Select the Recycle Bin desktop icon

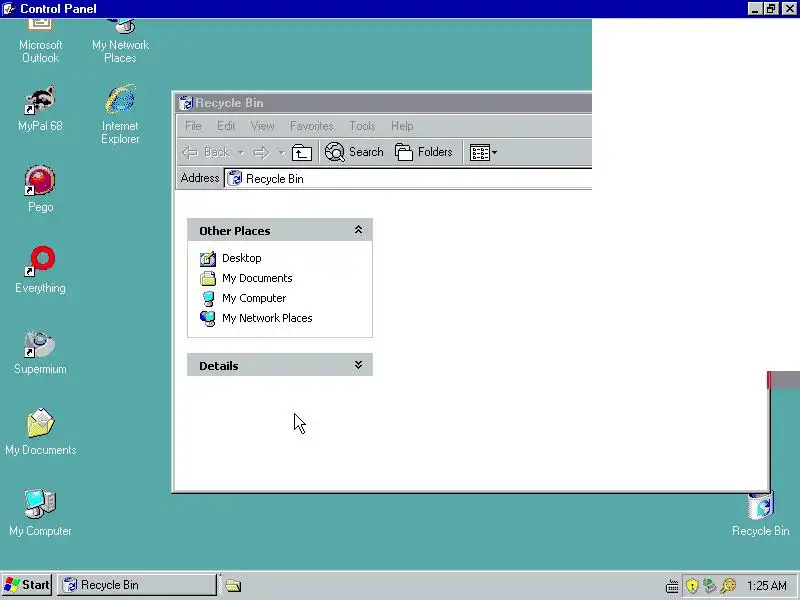pyautogui.click(x=760, y=514)
